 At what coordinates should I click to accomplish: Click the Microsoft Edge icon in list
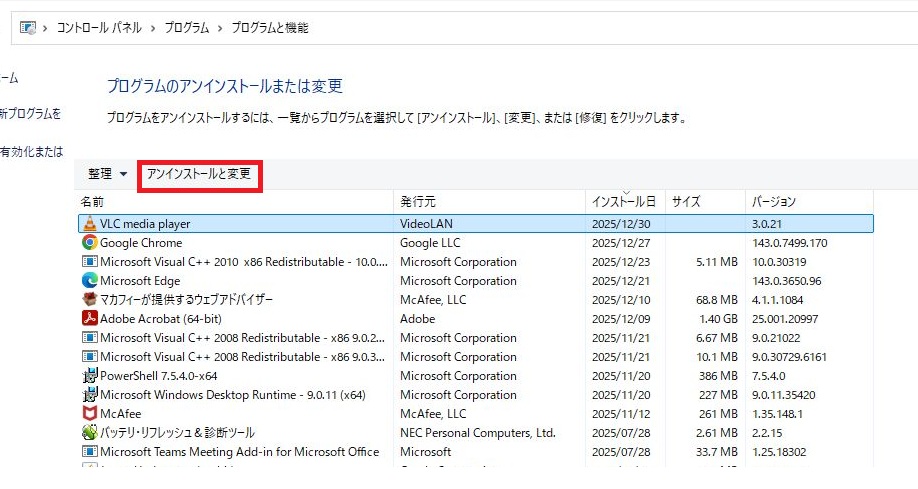pyautogui.click(x=90, y=281)
